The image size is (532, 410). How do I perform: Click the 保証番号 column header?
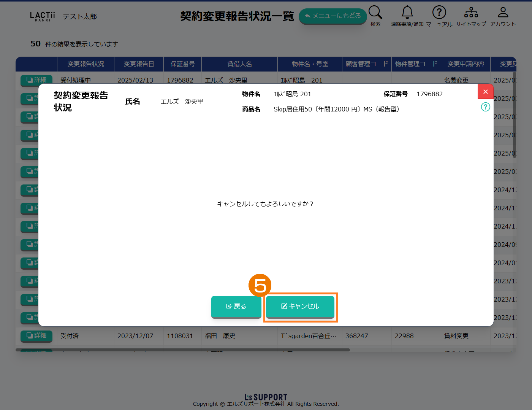pyautogui.click(x=182, y=64)
